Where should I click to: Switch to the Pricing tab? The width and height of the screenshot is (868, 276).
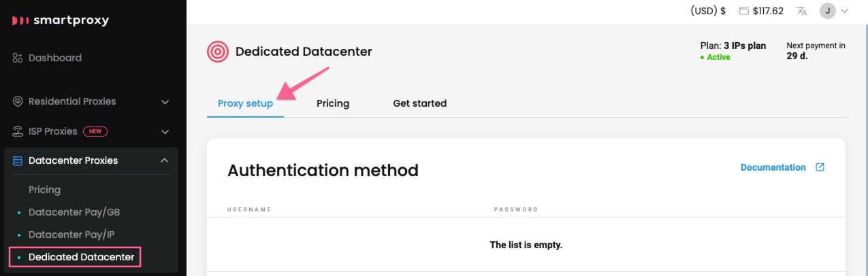click(x=333, y=104)
